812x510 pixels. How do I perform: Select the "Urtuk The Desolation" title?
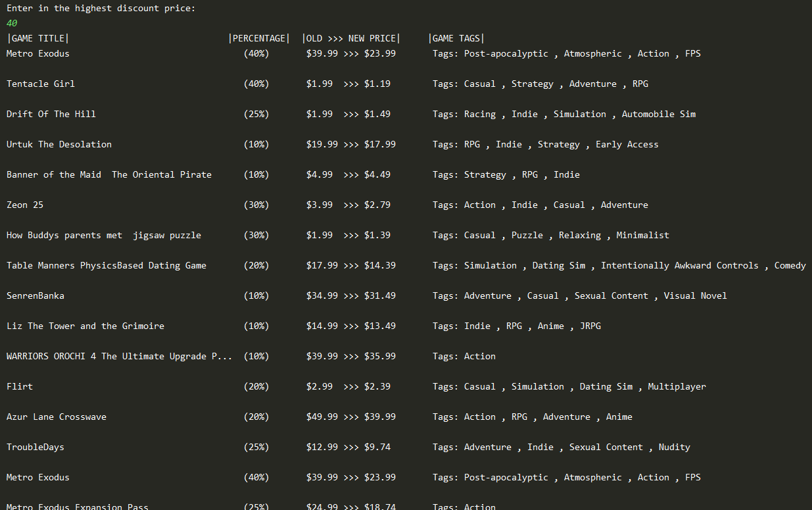(59, 144)
